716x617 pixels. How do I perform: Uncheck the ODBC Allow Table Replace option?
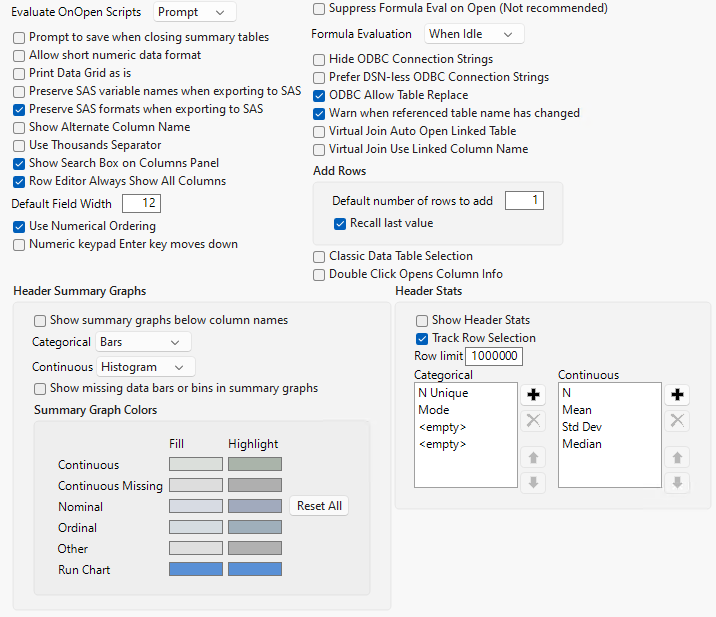tap(320, 95)
